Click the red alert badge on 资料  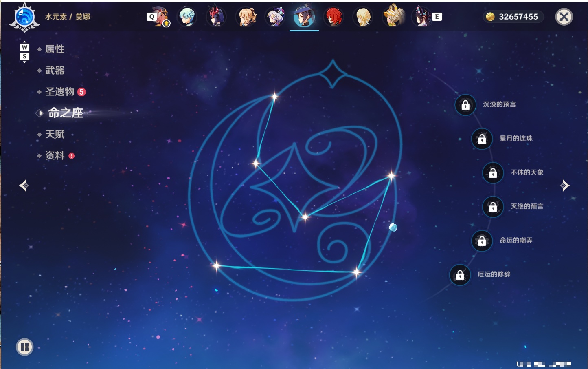pyautogui.click(x=72, y=155)
